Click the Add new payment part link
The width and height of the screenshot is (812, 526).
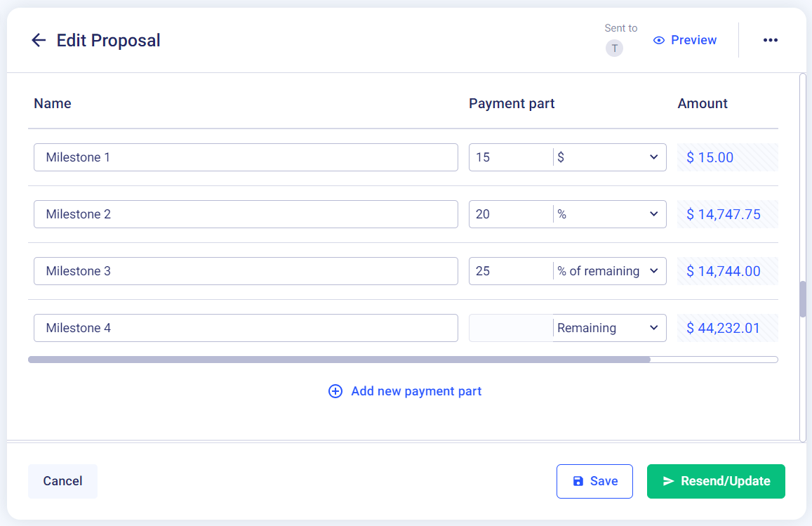pyautogui.click(x=416, y=391)
